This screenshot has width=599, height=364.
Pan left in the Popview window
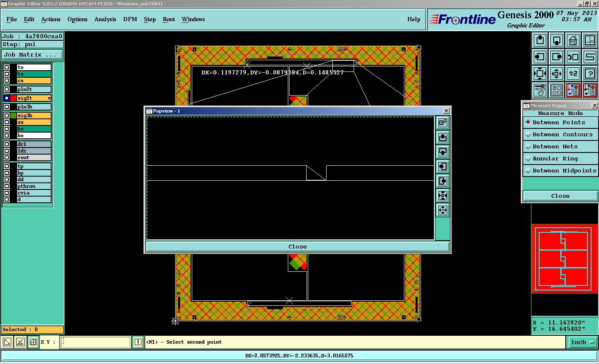coord(443,166)
